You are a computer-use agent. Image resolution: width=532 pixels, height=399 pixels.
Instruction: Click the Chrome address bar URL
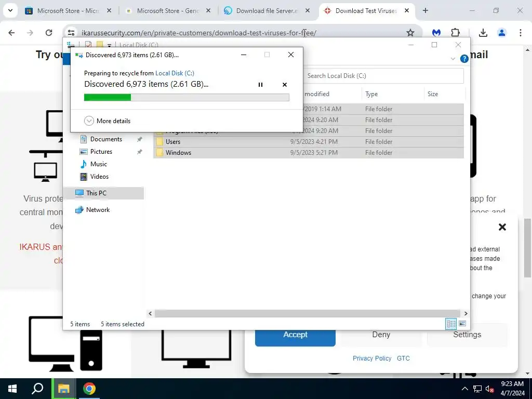[x=199, y=33]
